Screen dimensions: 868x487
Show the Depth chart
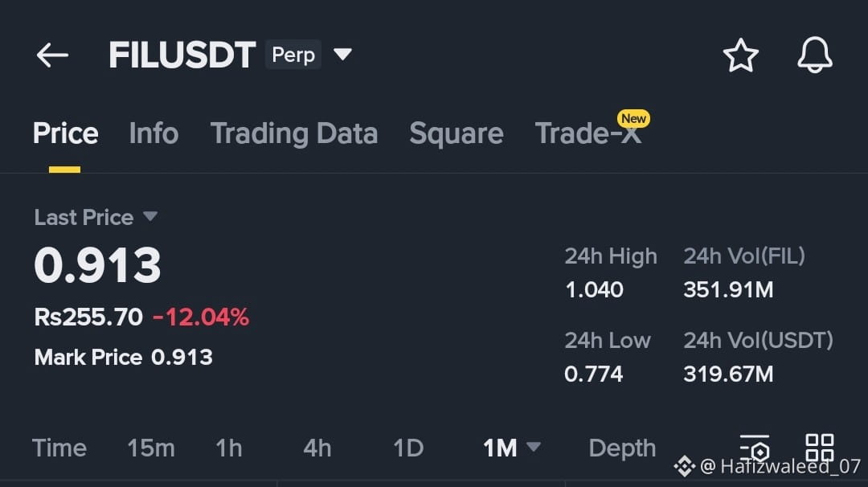tap(622, 448)
